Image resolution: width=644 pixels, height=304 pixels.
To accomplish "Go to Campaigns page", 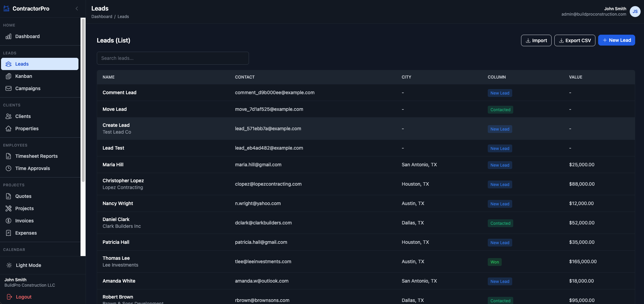I will [x=40, y=88].
